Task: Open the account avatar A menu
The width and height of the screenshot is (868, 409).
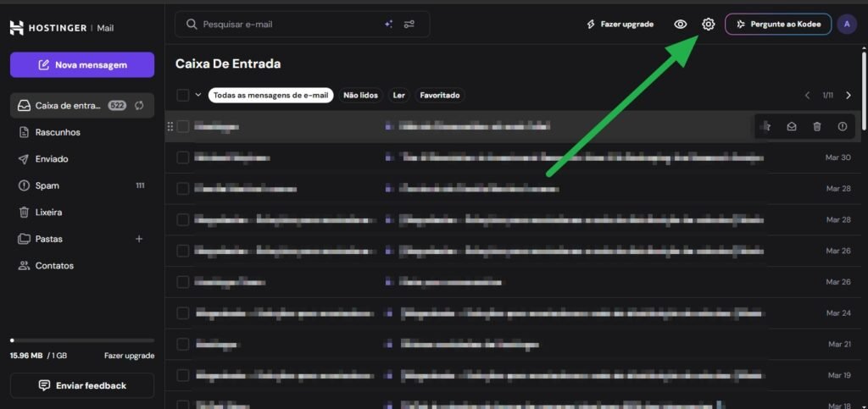Action: point(847,25)
